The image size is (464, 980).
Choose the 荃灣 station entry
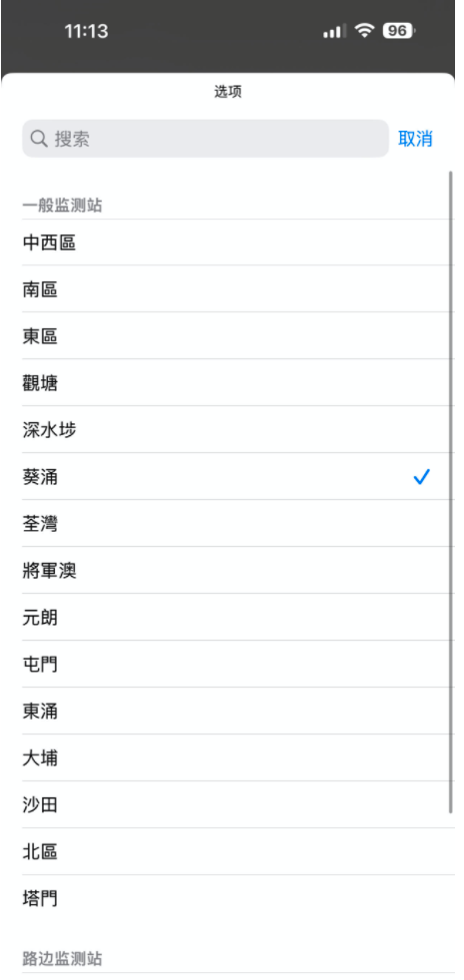pos(238,524)
